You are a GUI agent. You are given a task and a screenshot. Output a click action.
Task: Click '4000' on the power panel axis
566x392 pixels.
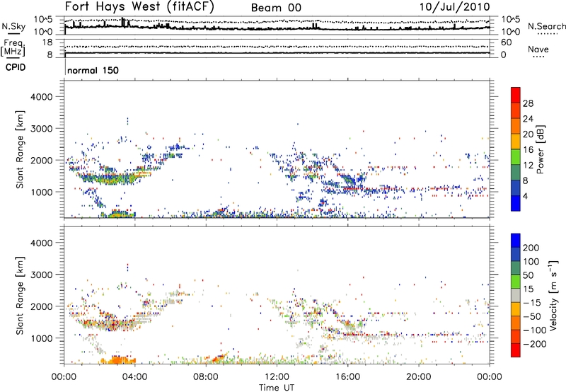point(42,97)
